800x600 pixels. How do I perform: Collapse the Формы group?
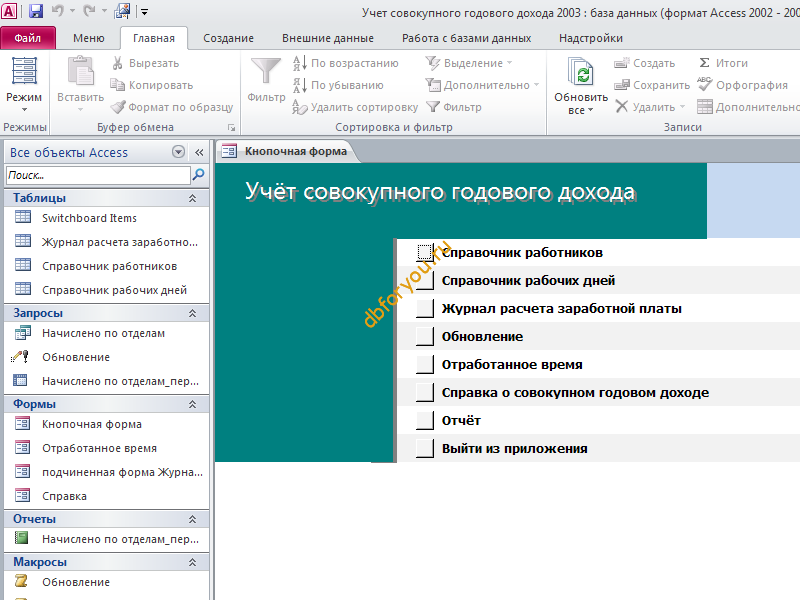192,404
